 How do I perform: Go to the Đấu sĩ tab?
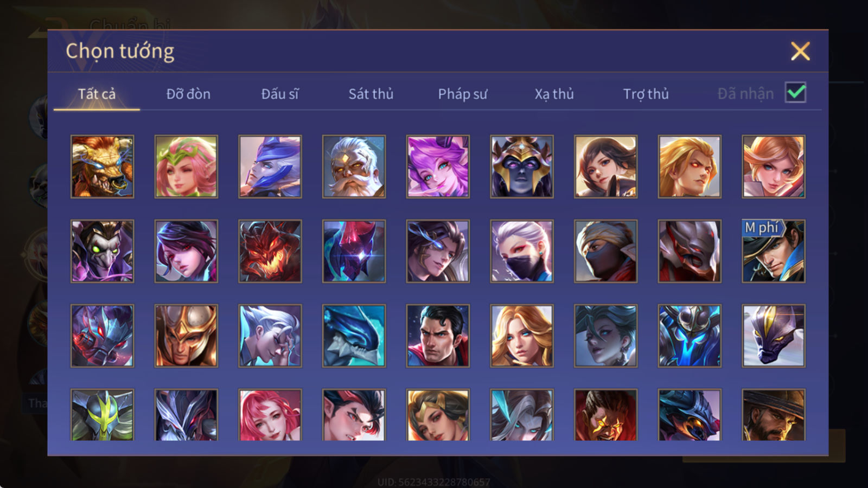pos(280,94)
